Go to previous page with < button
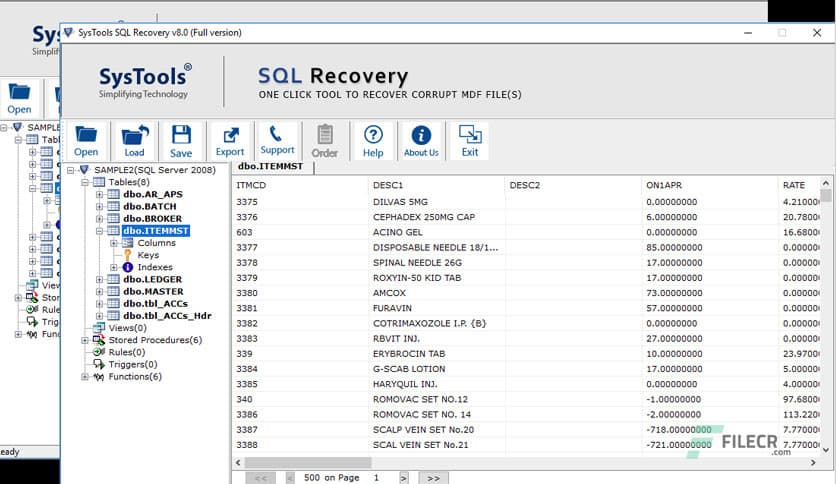Screen dimensions: 836x484 click(x=290, y=478)
